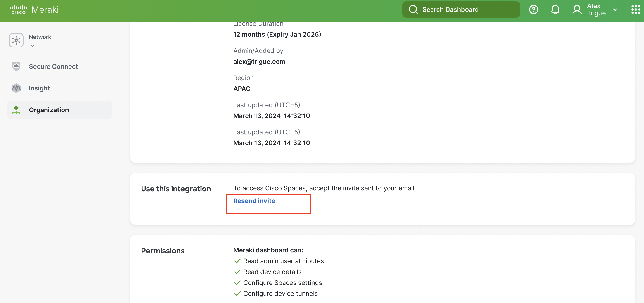Screen dimensions: 644x303
Task: Click the Network hub icon in sidebar
Action: point(16,40)
